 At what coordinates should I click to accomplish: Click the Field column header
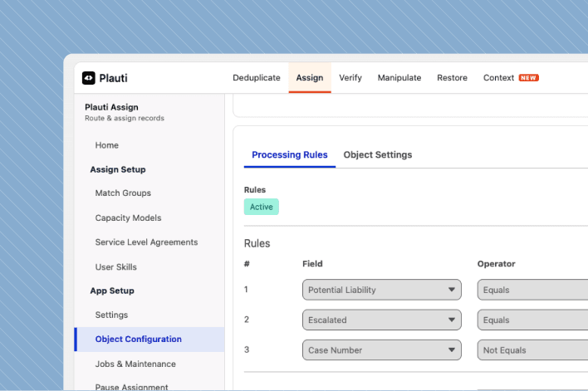click(x=312, y=264)
